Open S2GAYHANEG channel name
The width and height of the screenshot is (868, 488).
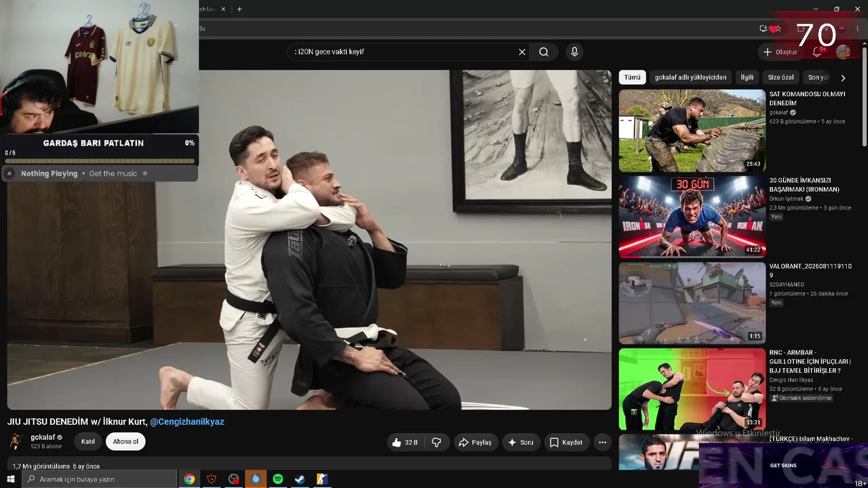pyautogui.click(x=787, y=285)
